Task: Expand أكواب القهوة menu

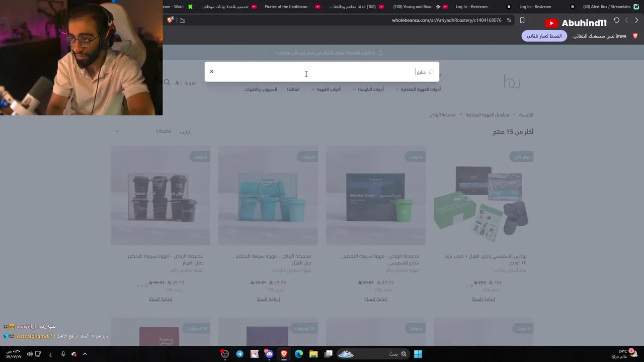Action: tap(326, 89)
